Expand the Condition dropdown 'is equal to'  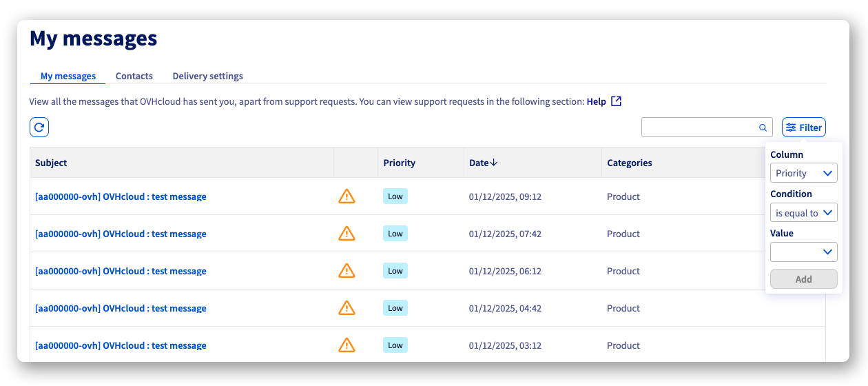point(803,213)
